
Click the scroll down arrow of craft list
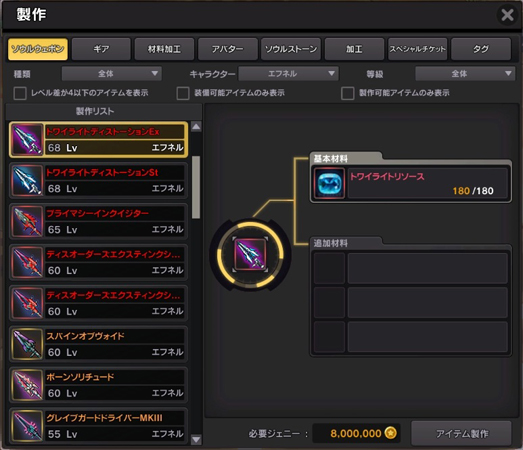(x=196, y=440)
